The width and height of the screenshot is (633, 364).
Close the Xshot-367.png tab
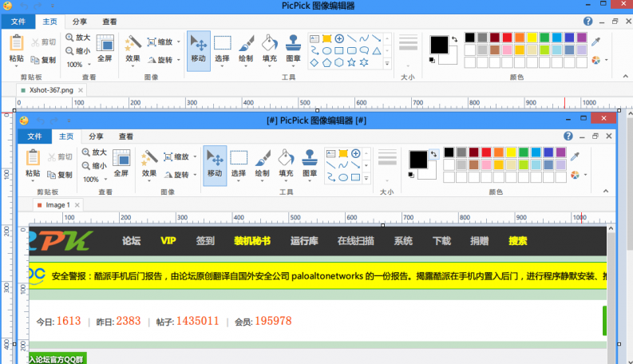click(81, 90)
